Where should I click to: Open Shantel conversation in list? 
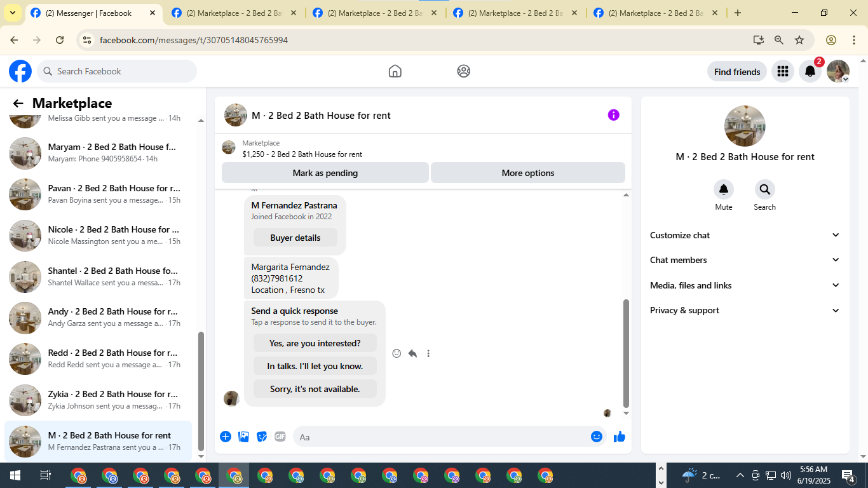pos(98,277)
